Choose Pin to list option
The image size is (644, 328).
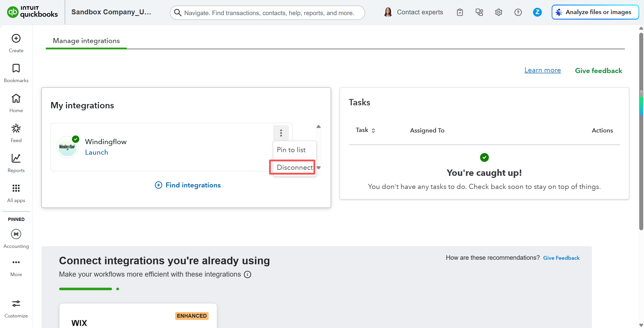click(x=291, y=150)
